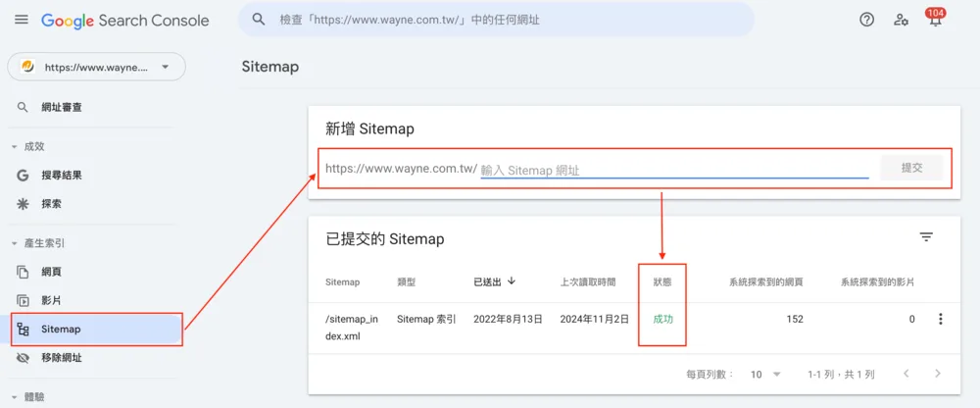Click the 輸入 Sitemap 網址 input field
The image size is (980, 408).
[674, 170]
